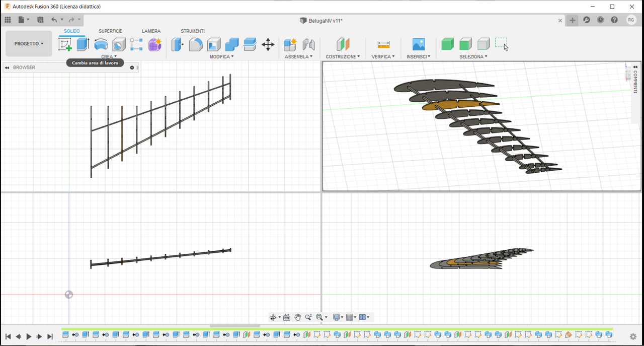Open the RG user account menu
Image resolution: width=644 pixels, height=346 pixels.
pos(631,20)
